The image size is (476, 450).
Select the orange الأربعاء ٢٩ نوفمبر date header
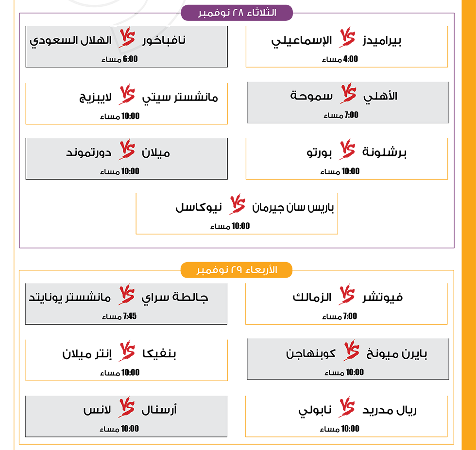pos(237,270)
